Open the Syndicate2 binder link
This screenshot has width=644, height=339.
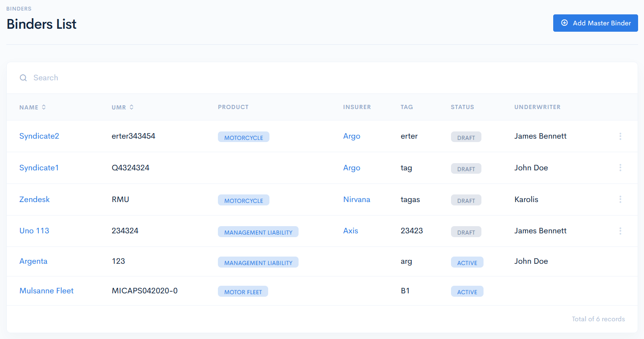click(x=39, y=136)
